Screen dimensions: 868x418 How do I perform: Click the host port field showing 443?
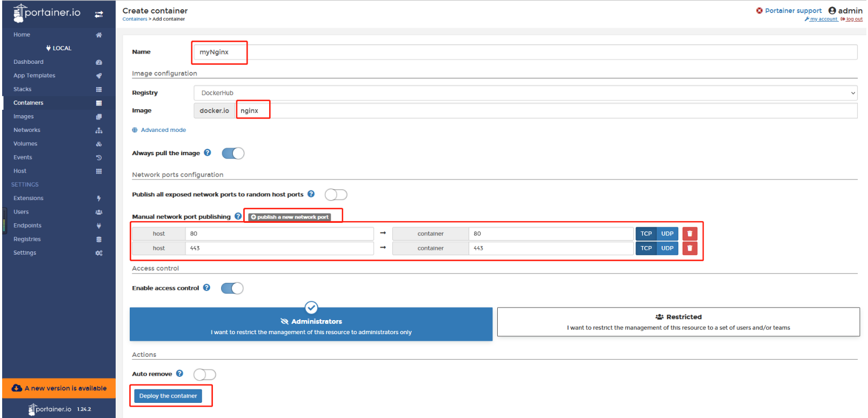pos(279,248)
